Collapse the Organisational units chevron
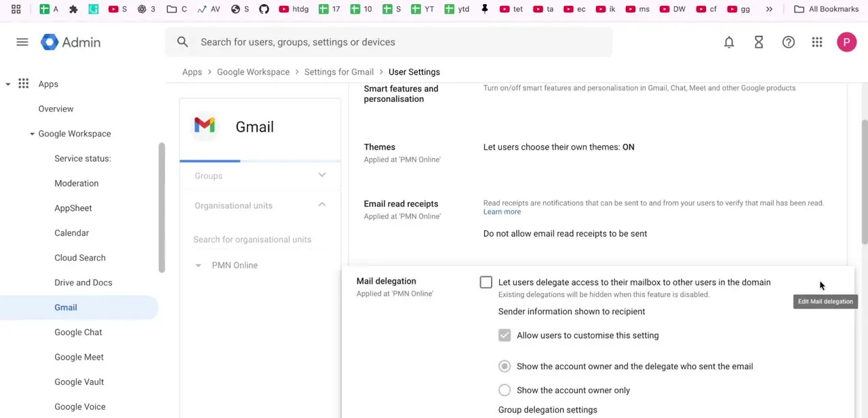Screen dimensions: 868x418 (x=322, y=205)
